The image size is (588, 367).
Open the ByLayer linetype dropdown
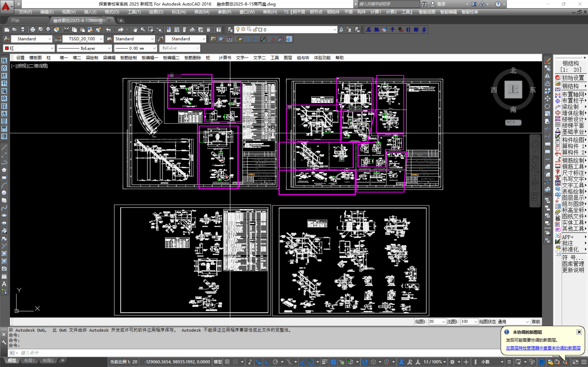pos(84,48)
